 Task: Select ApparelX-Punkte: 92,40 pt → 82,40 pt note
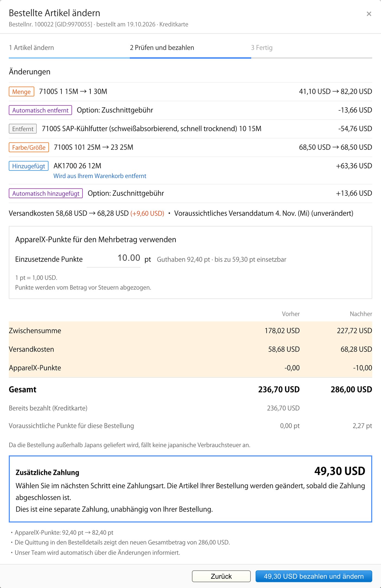(64, 533)
